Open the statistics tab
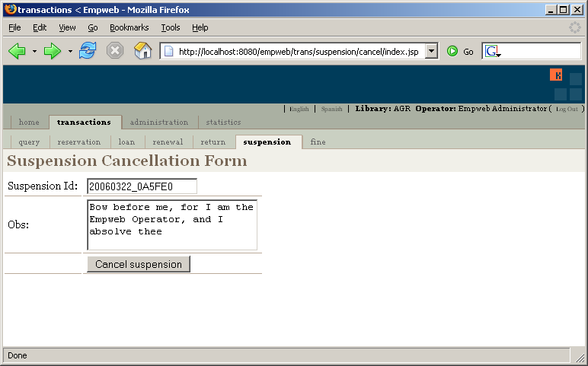 pyautogui.click(x=223, y=122)
